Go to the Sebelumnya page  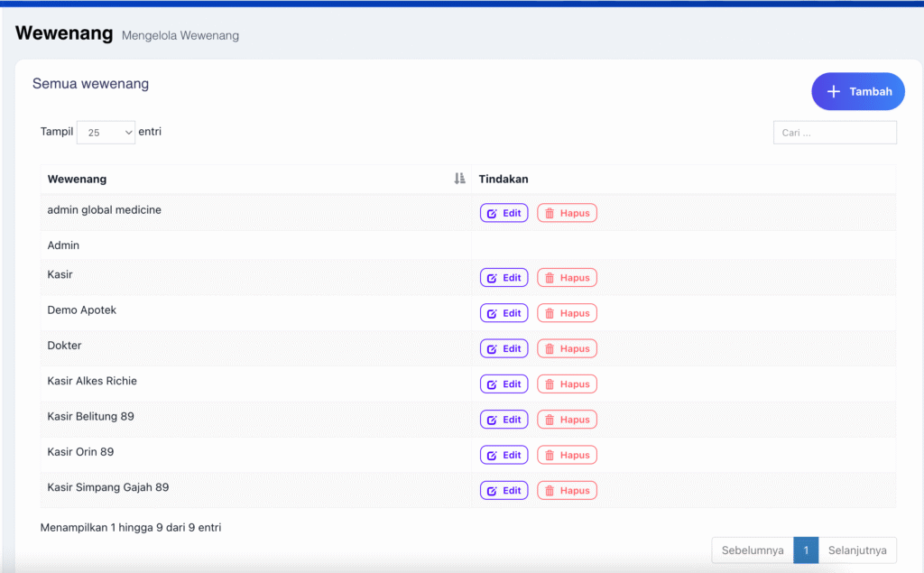tap(752, 550)
